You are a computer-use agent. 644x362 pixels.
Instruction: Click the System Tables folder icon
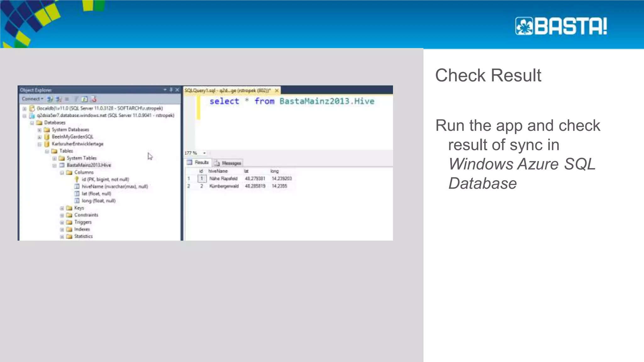62,158
